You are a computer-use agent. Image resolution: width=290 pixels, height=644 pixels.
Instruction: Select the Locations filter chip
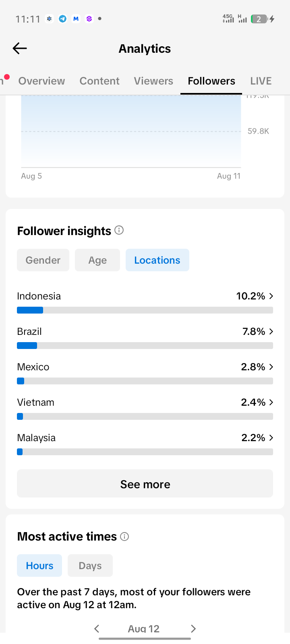point(157,260)
